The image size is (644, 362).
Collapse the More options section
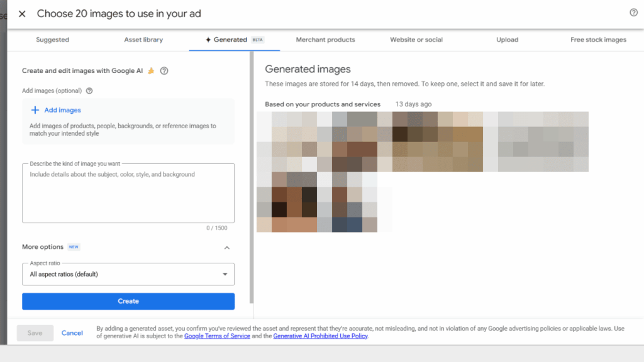pyautogui.click(x=227, y=247)
